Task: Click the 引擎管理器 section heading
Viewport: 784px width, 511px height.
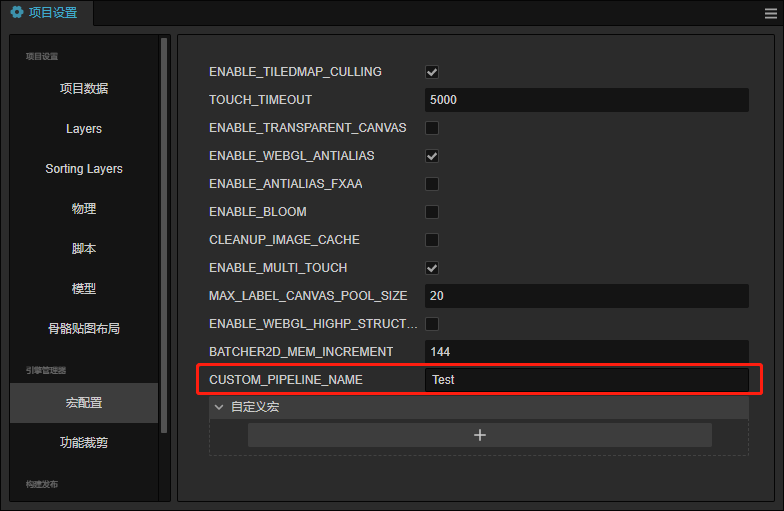Action: coord(46,370)
